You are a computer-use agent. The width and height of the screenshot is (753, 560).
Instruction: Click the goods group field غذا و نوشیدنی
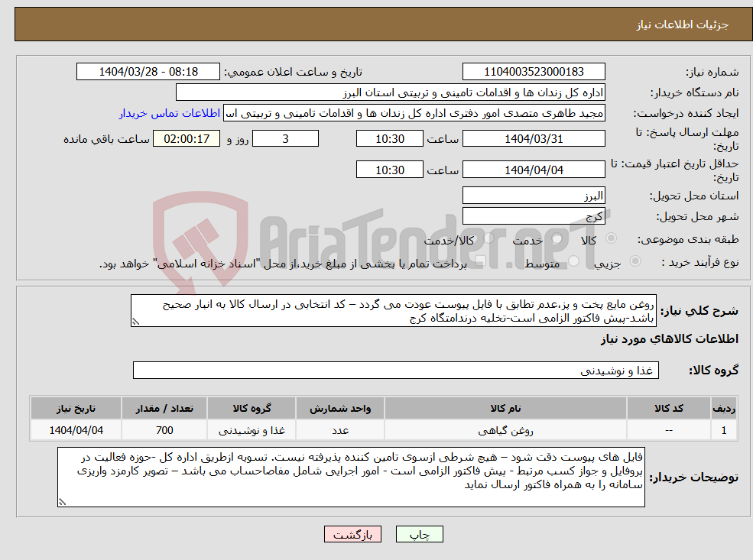pos(396,370)
